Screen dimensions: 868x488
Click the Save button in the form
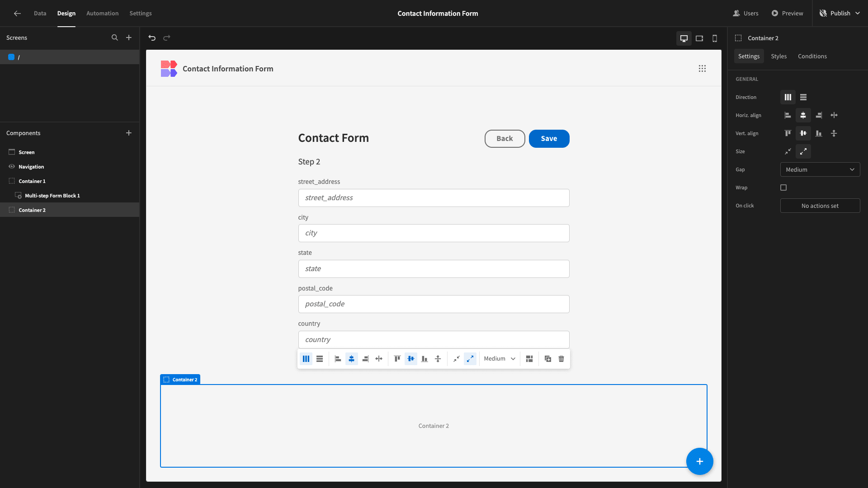pyautogui.click(x=549, y=139)
